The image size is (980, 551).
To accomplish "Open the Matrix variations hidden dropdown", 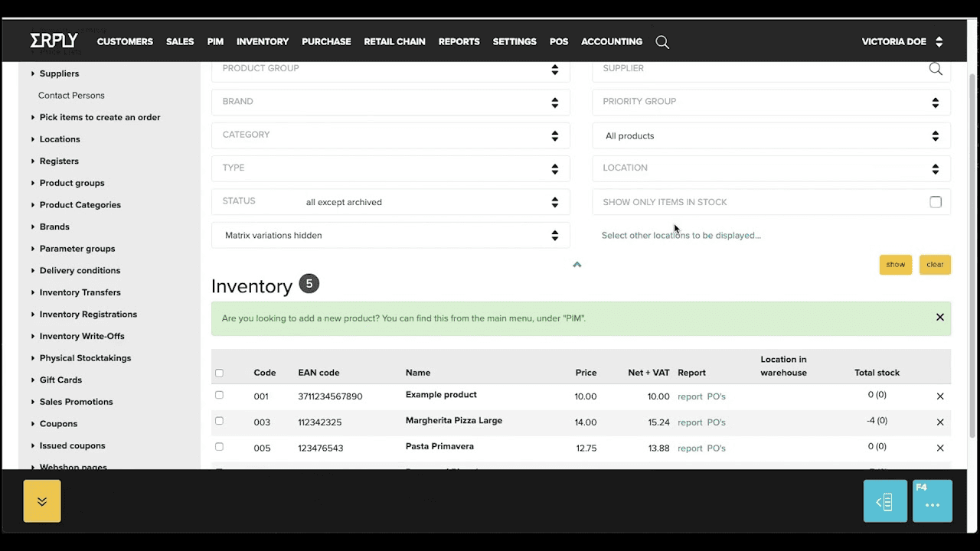I will pyautogui.click(x=390, y=235).
